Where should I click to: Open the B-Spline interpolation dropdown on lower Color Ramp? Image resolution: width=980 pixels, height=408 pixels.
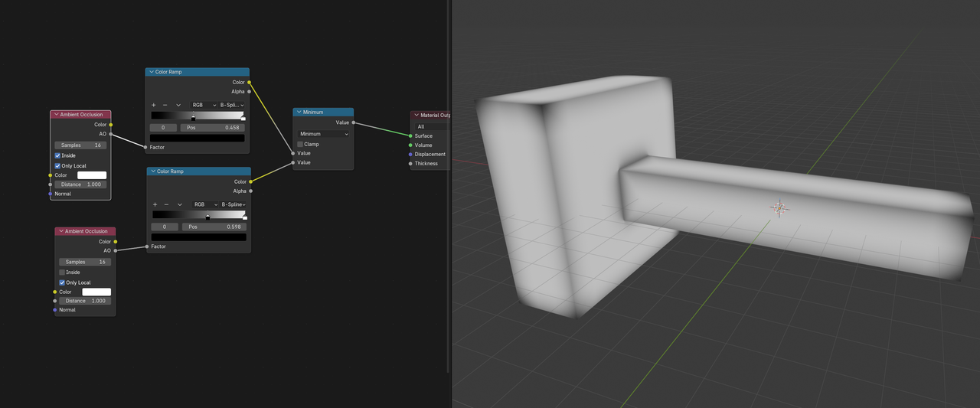(234, 204)
